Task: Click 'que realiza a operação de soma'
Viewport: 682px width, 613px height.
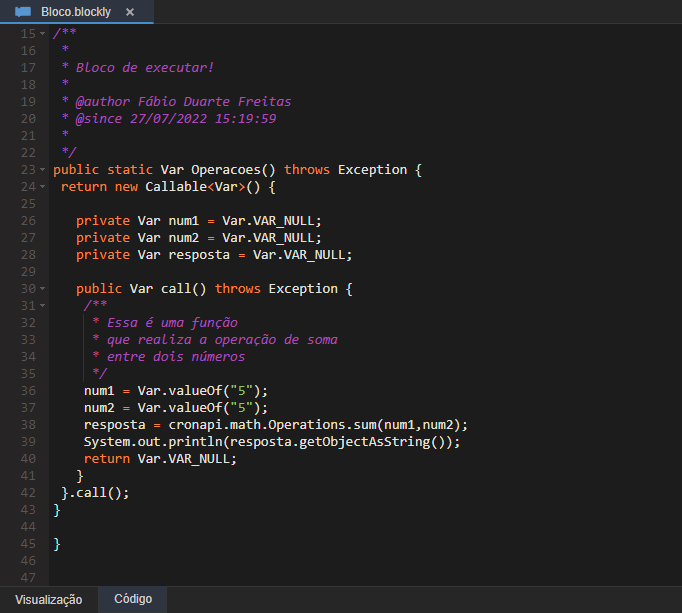Action: click(222, 339)
